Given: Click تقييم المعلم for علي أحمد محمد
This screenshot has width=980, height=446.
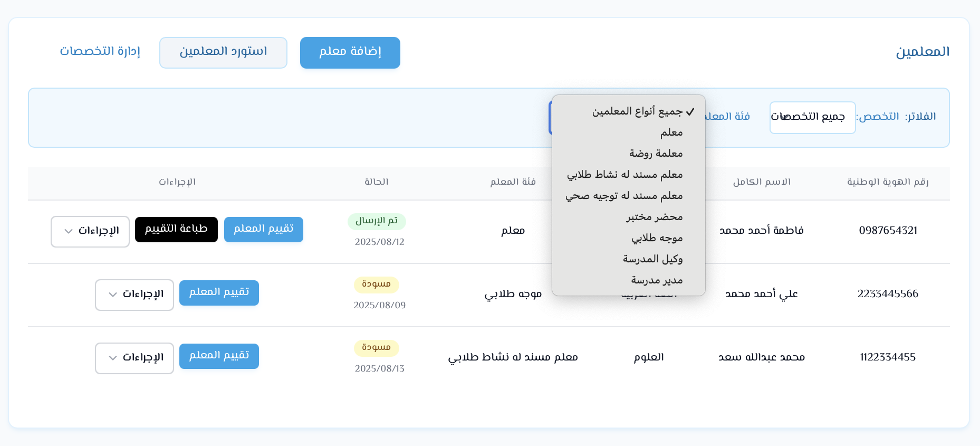Looking at the screenshot, I should click(x=219, y=293).
